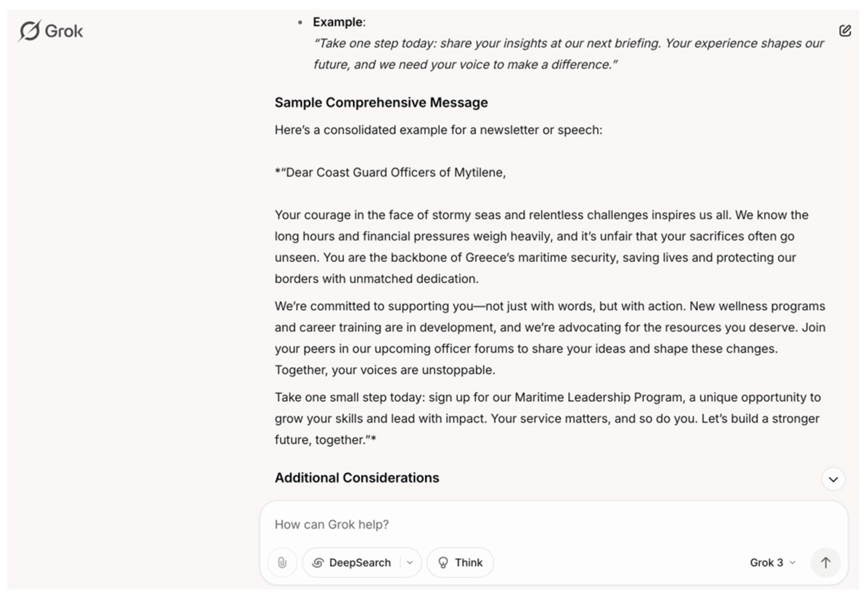Click the "Additional Considerations" heading
The width and height of the screenshot is (868, 599).
pyautogui.click(x=357, y=478)
